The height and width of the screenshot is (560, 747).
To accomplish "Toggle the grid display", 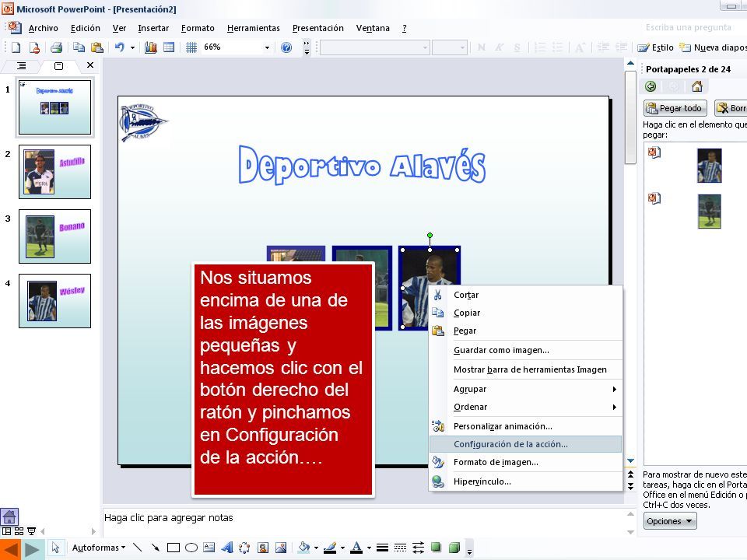I will click(x=191, y=47).
